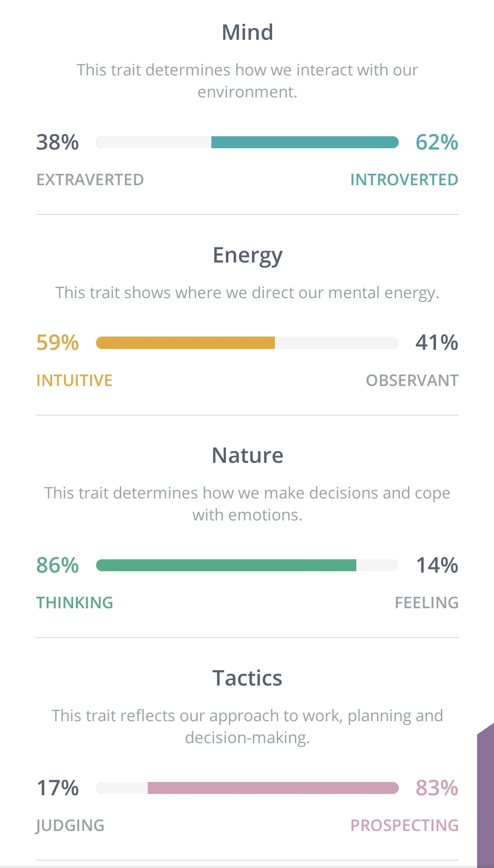The height and width of the screenshot is (868, 494).
Task: Select the 62% Introverted percentage
Action: [x=437, y=142]
